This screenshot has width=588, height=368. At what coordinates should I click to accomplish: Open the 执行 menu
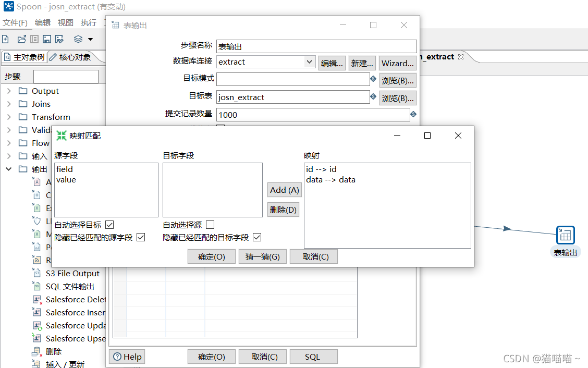pyautogui.click(x=89, y=23)
